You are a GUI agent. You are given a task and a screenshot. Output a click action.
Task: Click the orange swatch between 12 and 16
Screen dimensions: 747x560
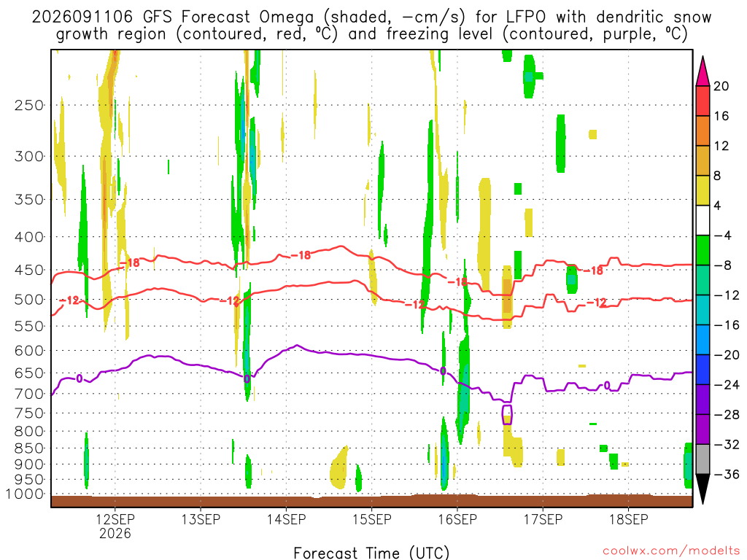click(x=703, y=131)
